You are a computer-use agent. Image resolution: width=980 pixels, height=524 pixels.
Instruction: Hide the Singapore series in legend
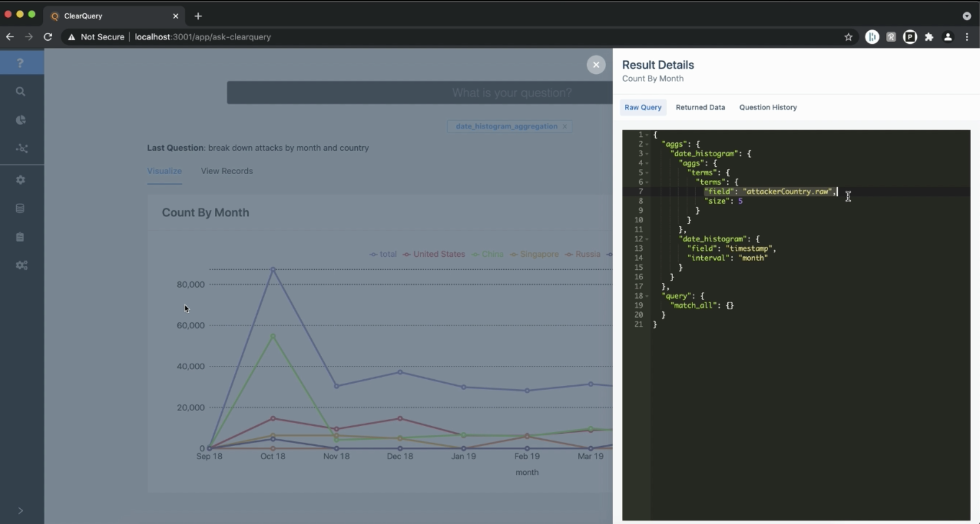tap(534, 254)
